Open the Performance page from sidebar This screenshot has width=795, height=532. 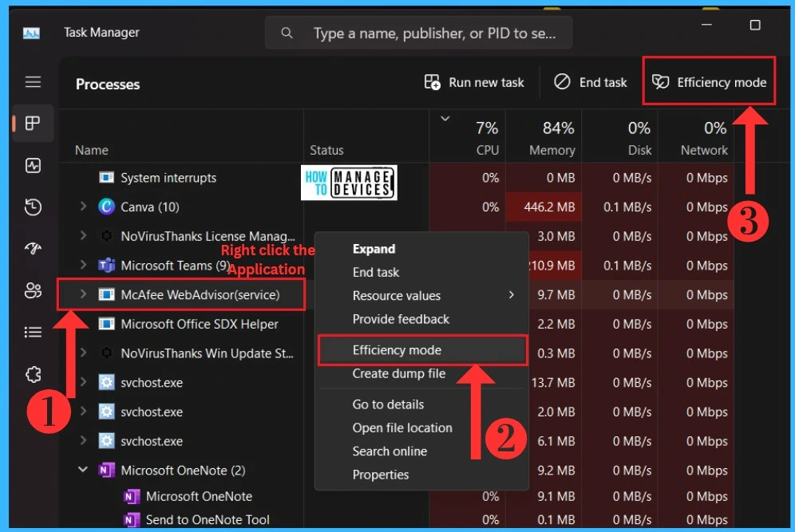(33, 165)
